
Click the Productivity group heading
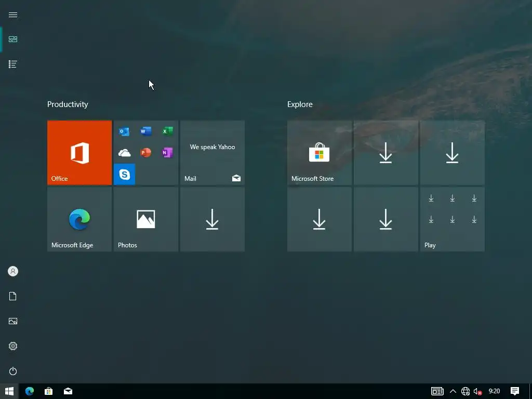click(x=68, y=104)
